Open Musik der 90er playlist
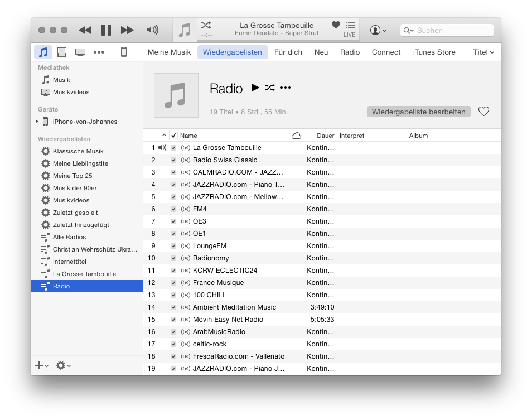 pyautogui.click(x=87, y=188)
